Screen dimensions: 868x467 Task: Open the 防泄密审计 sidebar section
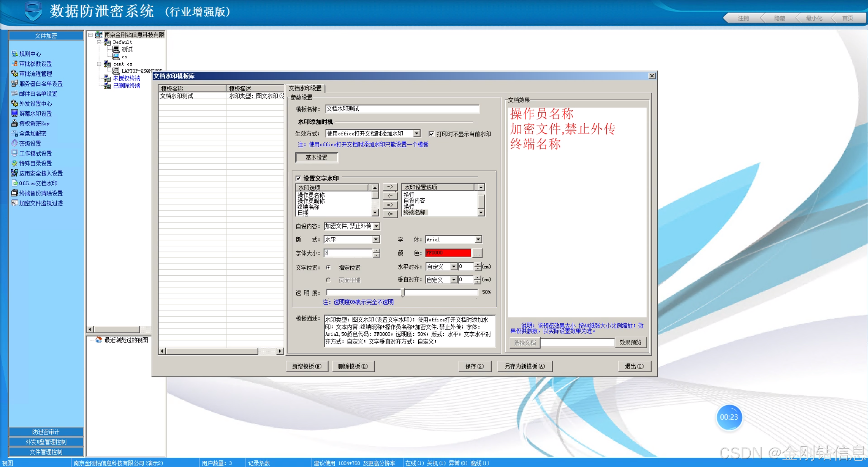pyautogui.click(x=46, y=432)
